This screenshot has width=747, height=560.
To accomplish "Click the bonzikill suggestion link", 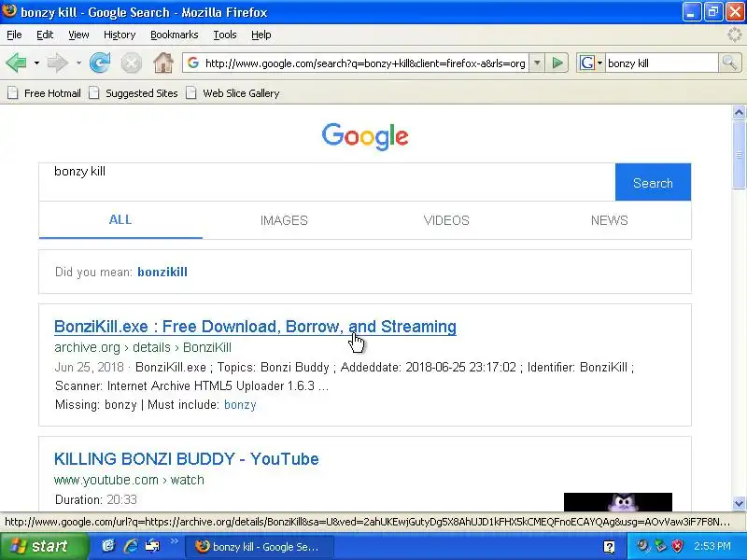I will pyautogui.click(x=162, y=272).
